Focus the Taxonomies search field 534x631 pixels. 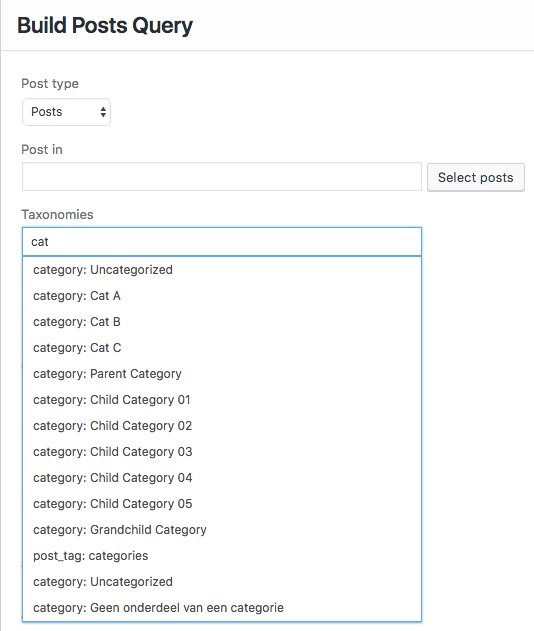pos(222,241)
